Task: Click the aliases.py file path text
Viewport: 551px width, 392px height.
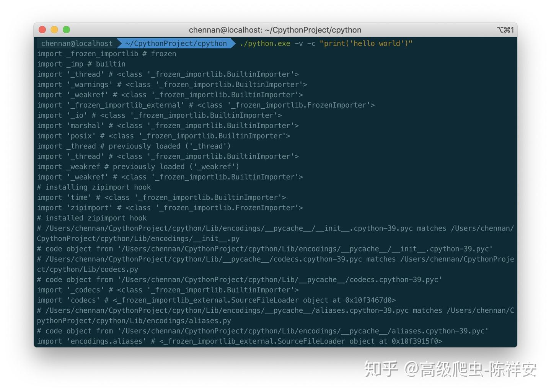Action: click(x=134, y=321)
